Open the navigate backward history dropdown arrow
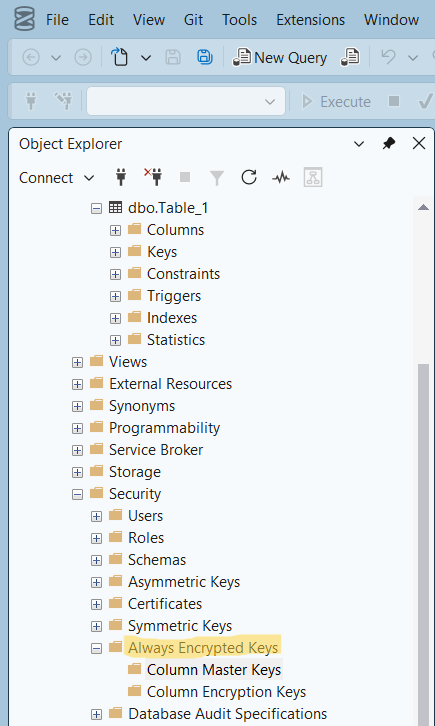Image resolution: width=435 pixels, height=726 pixels. pyautogui.click(x=56, y=58)
